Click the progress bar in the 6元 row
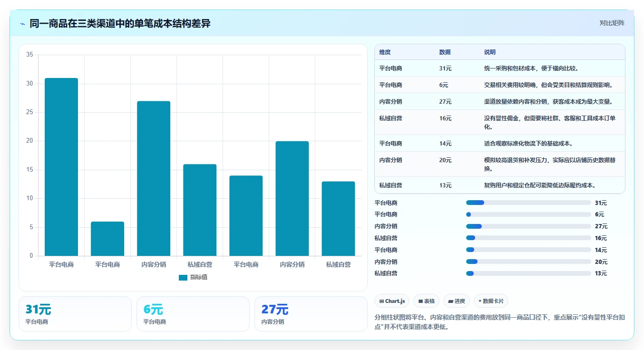The height and width of the screenshot is (350, 644). click(528, 214)
